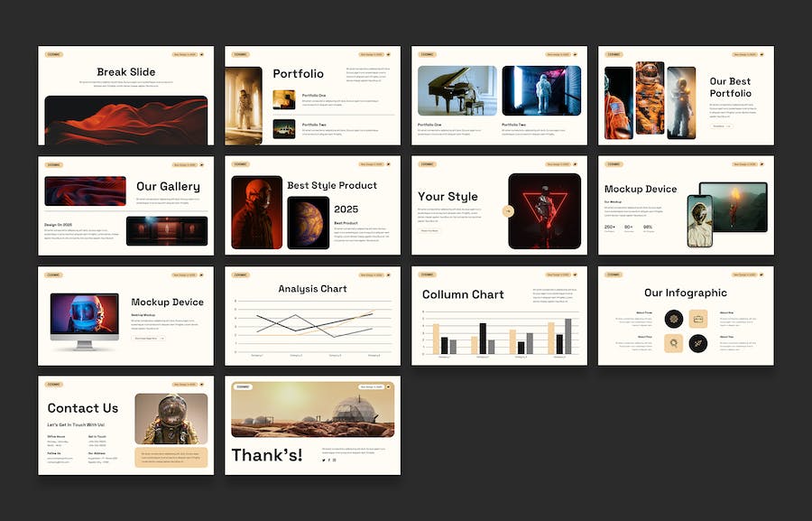Click the round arrow icon on Your Style slide
Image resolution: width=812 pixels, height=521 pixels.
click(x=508, y=211)
